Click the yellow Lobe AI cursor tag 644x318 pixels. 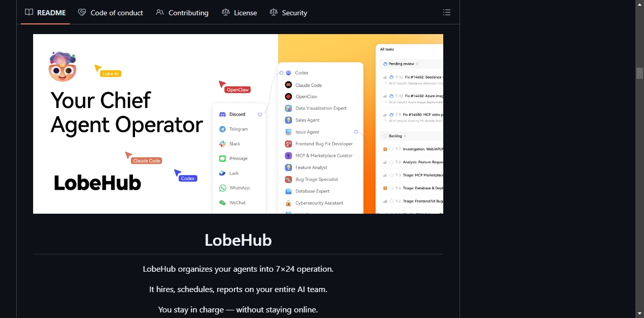111,74
